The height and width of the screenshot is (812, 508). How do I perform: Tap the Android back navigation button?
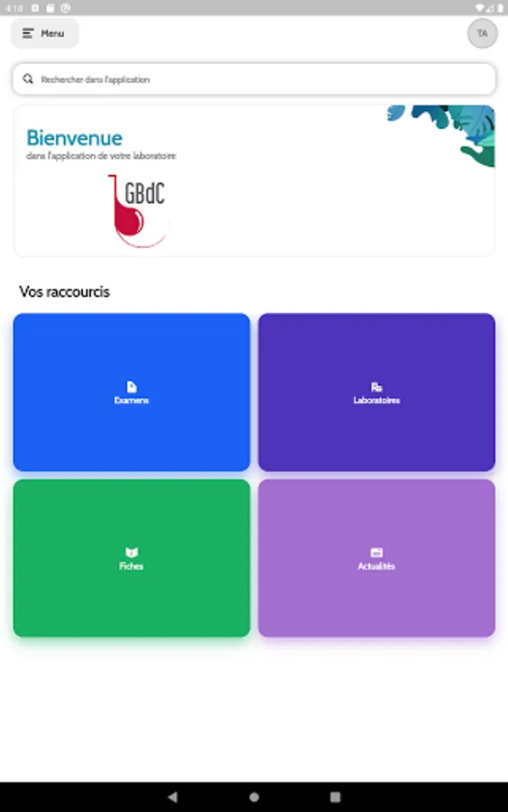point(172,797)
